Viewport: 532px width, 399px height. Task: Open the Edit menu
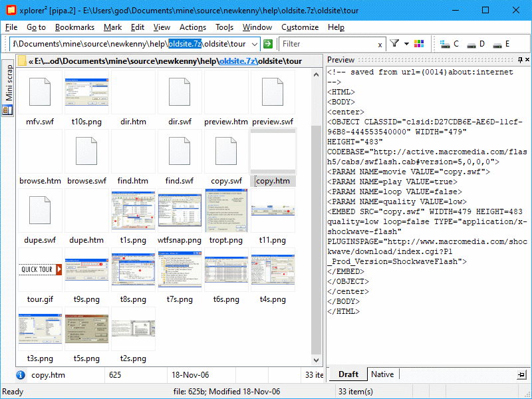[x=138, y=27]
